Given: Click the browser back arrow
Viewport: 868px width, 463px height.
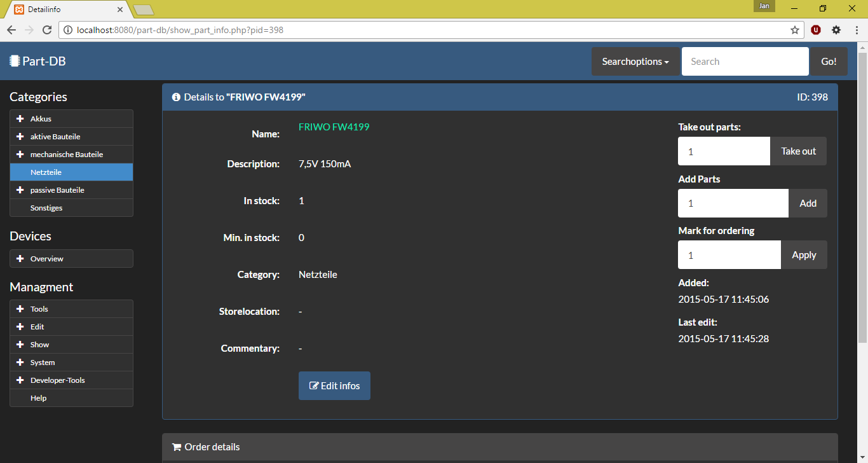Looking at the screenshot, I should pyautogui.click(x=11, y=30).
